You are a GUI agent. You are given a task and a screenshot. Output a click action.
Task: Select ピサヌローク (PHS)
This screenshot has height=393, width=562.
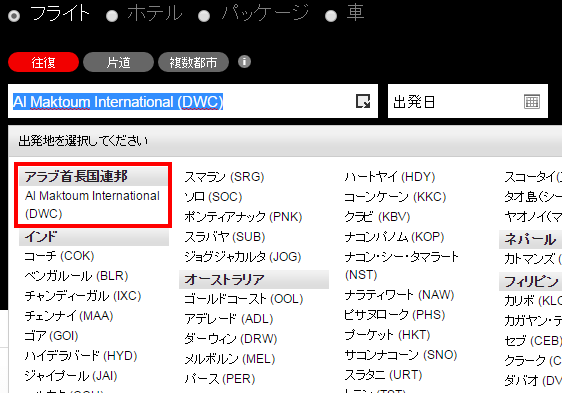[x=395, y=315]
